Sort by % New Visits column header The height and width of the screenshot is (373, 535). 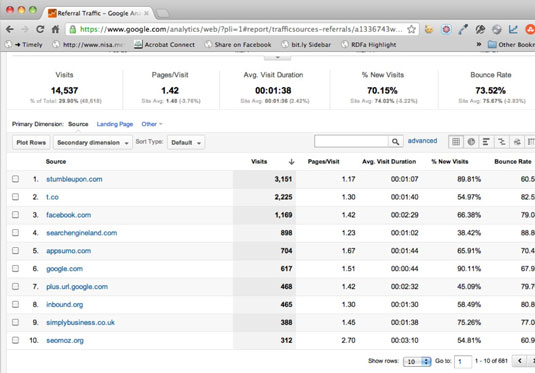coord(450,162)
